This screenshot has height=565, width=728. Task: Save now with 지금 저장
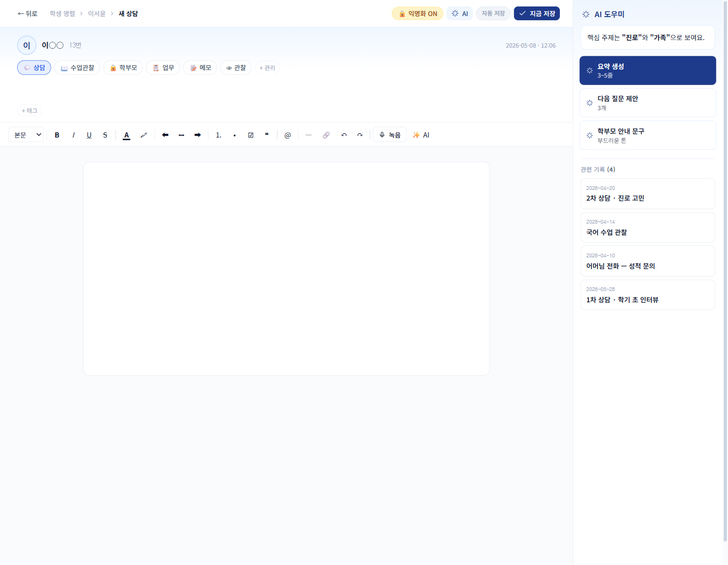(537, 13)
